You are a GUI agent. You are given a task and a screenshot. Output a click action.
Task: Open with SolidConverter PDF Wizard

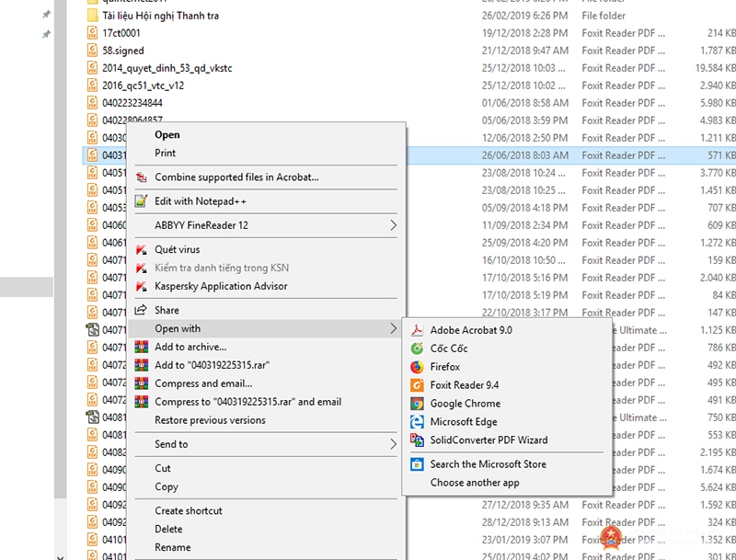(x=507, y=440)
